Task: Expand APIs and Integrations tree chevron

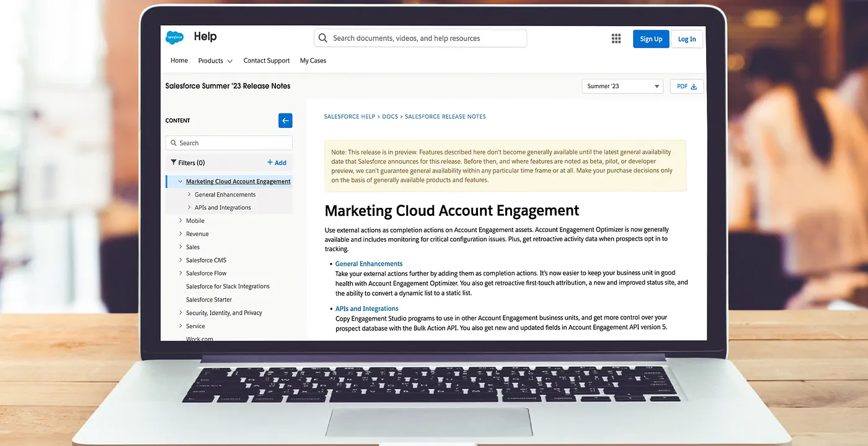Action: [x=189, y=208]
